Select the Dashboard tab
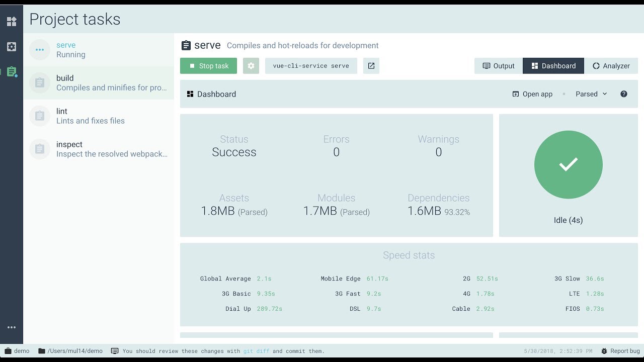644x362 pixels. (553, 66)
